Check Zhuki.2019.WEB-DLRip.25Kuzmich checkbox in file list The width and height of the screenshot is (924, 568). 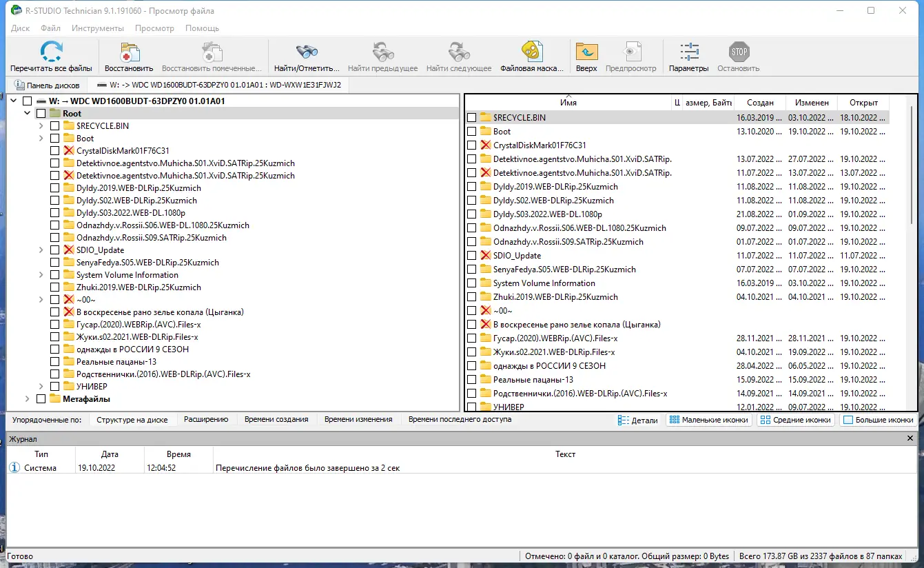click(x=471, y=297)
